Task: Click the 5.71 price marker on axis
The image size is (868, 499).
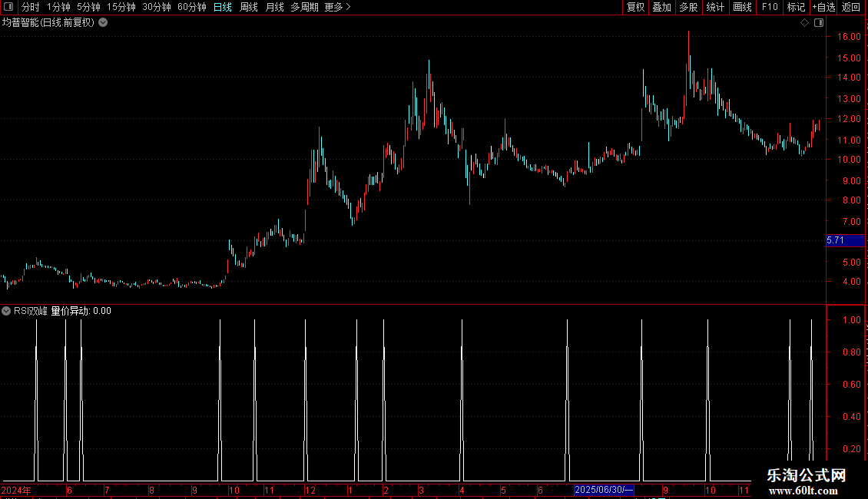Action: click(x=845, y=240)
